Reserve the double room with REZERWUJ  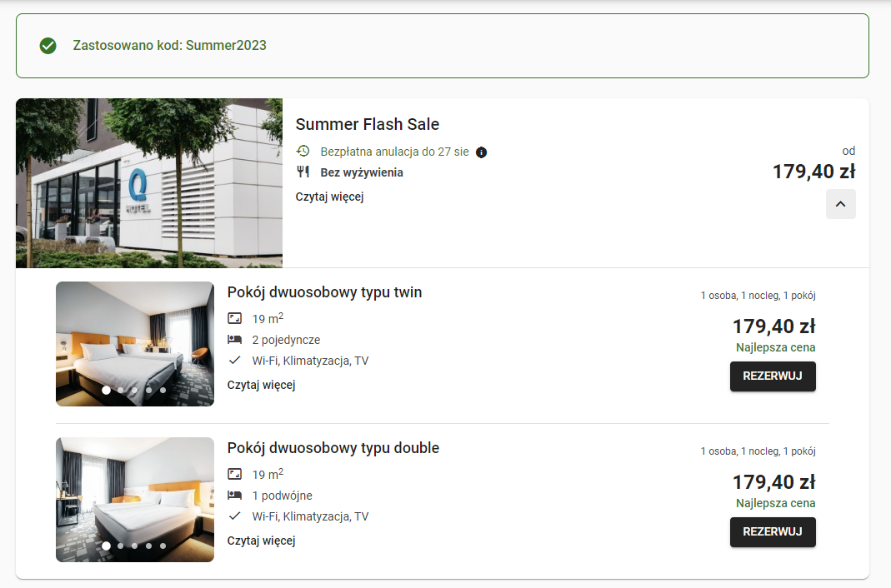point(773,532)
